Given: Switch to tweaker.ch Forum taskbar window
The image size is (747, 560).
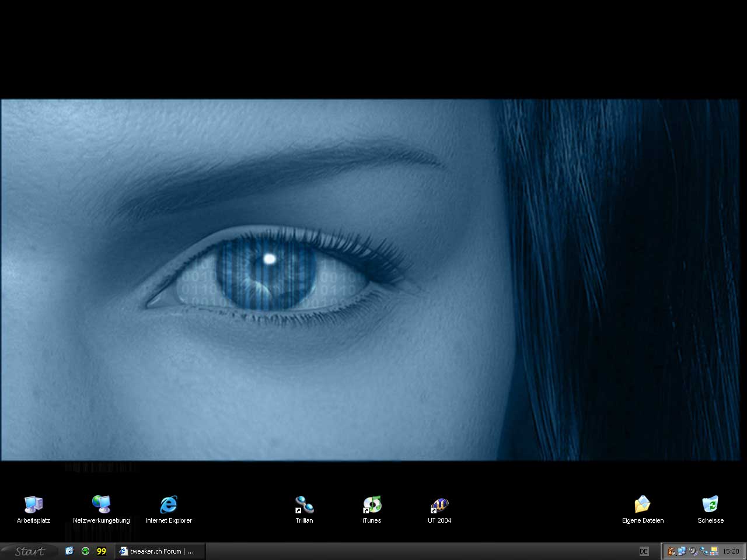Looking at the screenshot, I should [160, 551].
